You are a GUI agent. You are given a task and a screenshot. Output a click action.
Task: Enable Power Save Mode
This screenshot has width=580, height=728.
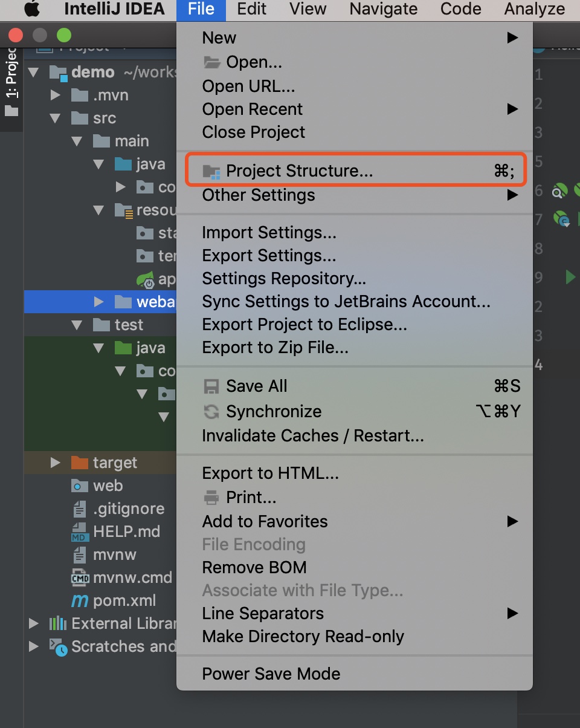click(x=271, y=674)
